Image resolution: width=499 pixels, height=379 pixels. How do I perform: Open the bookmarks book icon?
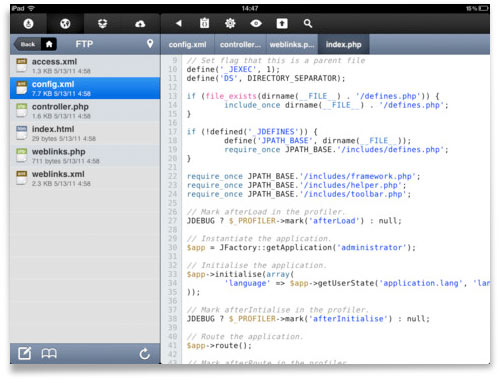pos(49,353)
